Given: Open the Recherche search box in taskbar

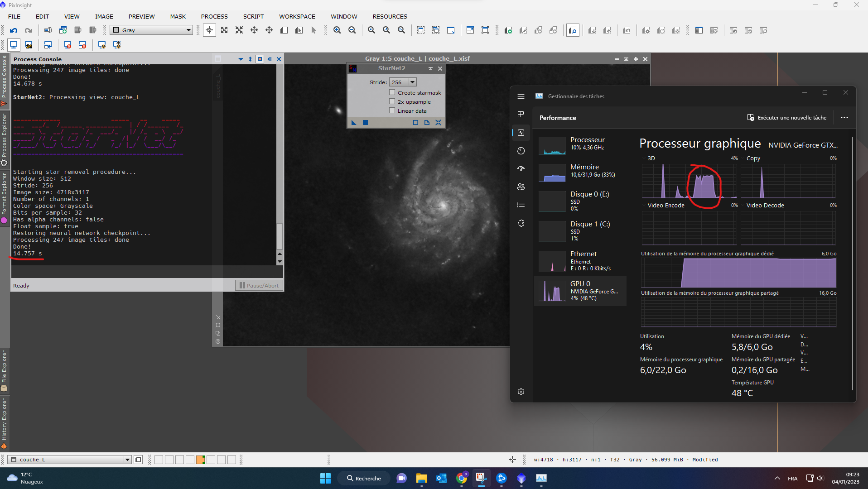Looking at the screenshot, I should 364,478.
